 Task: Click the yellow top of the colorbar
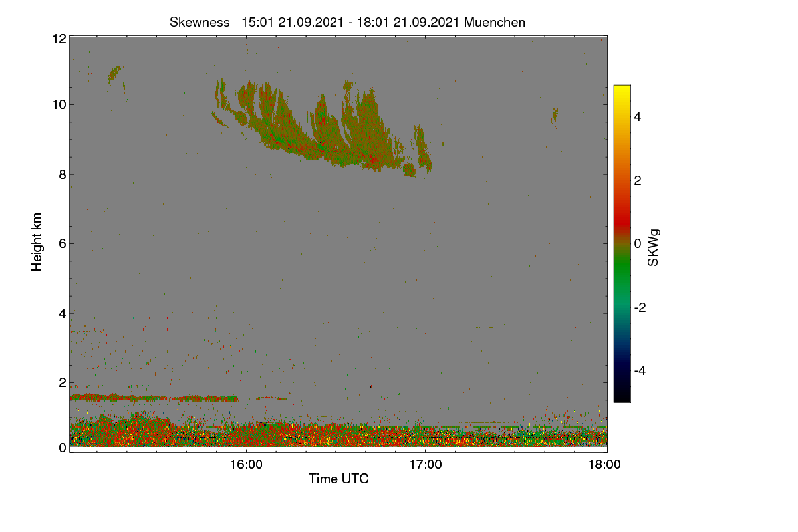coord(622,90)
